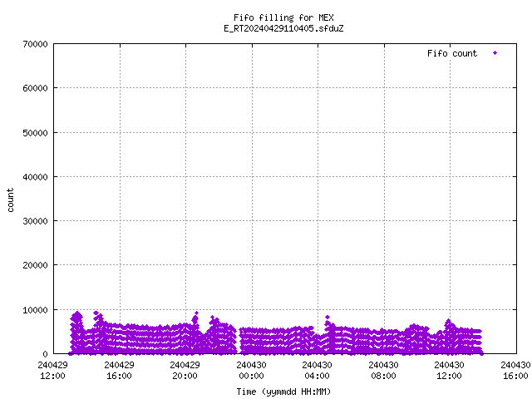This screenshot has height=399, width=532.
Task: Click the isolated data point above 04:00 peak
Action: 328,318
